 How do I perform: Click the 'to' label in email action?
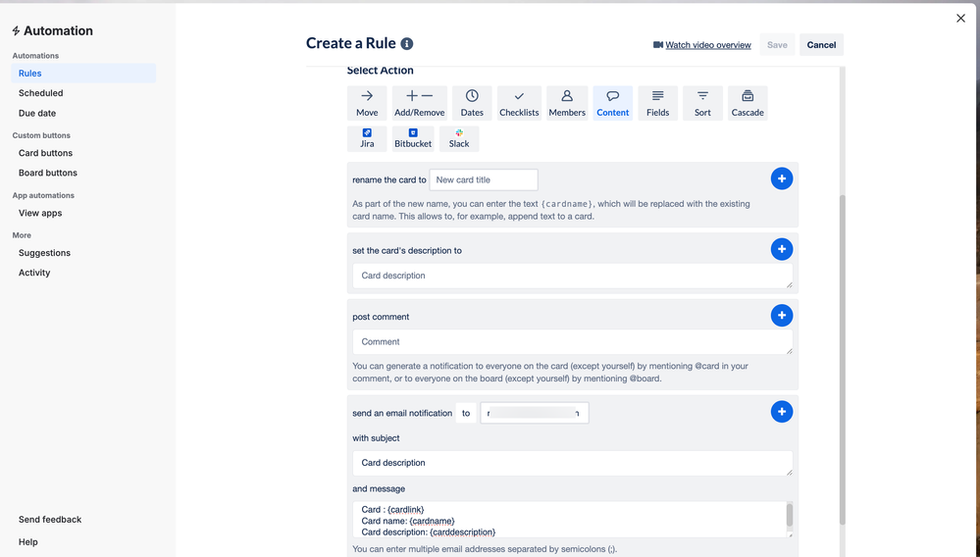pyautogui.click(x=466, y=413)
